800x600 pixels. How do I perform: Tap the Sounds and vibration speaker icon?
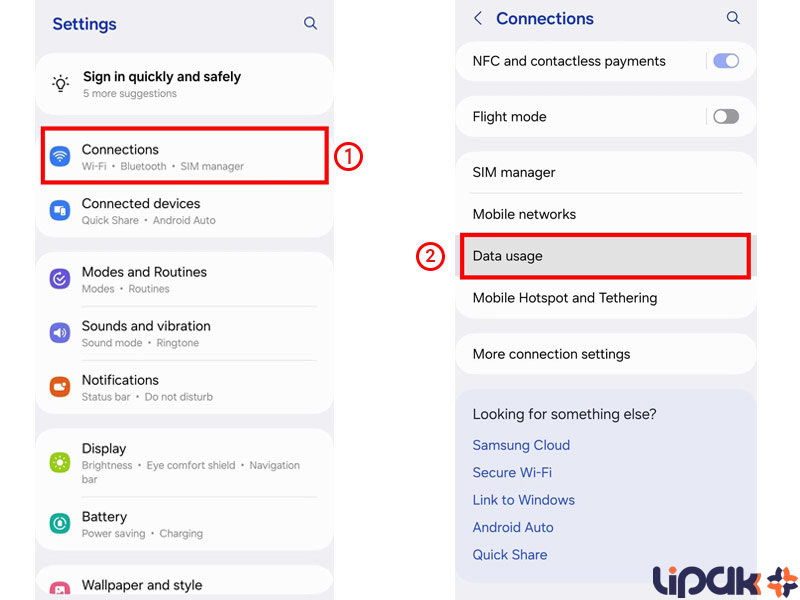tap(60, 333)
